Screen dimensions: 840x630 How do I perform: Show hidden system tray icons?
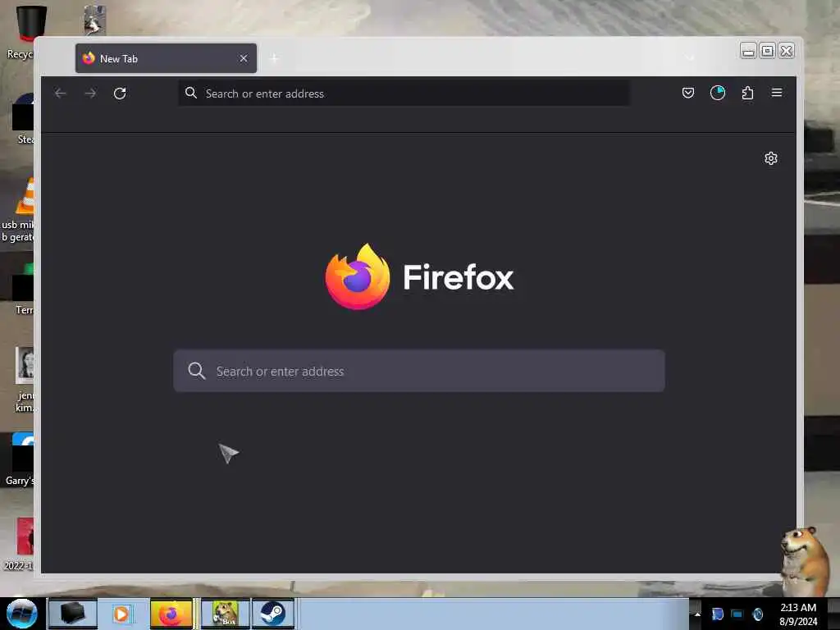[697, 614]
